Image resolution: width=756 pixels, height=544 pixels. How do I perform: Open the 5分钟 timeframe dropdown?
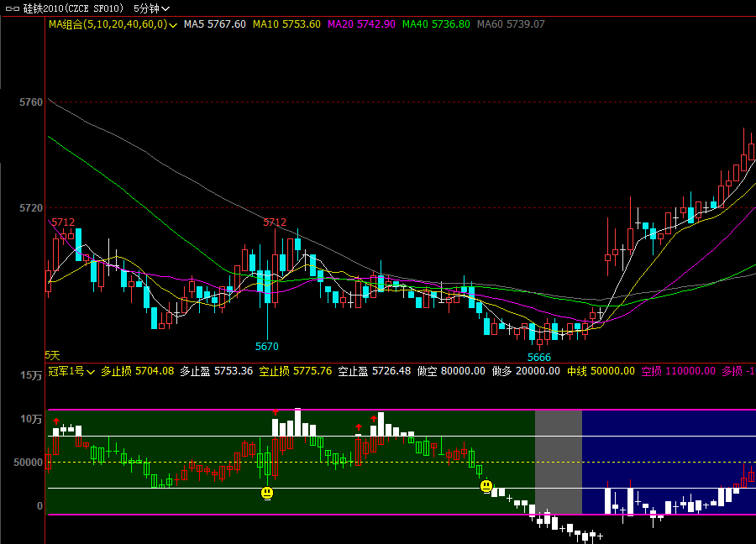(151, 8)
